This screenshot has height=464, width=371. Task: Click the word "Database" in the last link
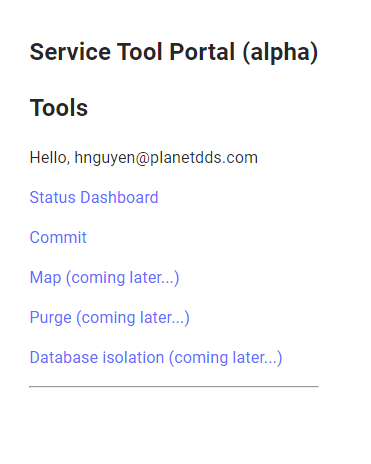pyautogui.click(x=63, y=357)
